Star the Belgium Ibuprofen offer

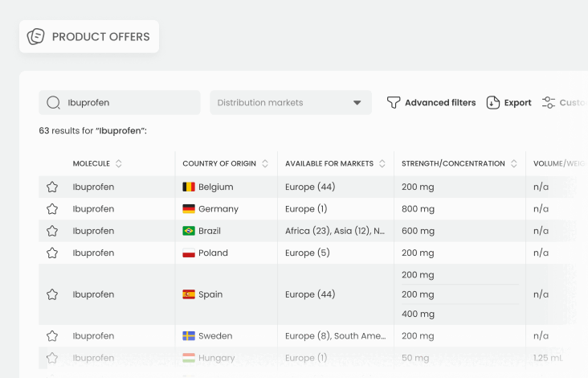point(52,187)
